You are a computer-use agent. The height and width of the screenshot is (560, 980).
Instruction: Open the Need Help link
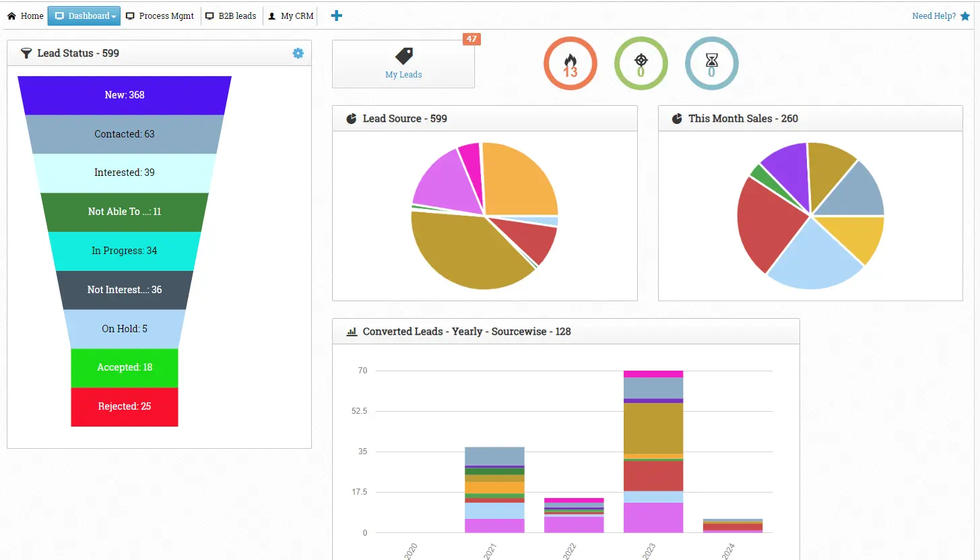tap(934, 15)
